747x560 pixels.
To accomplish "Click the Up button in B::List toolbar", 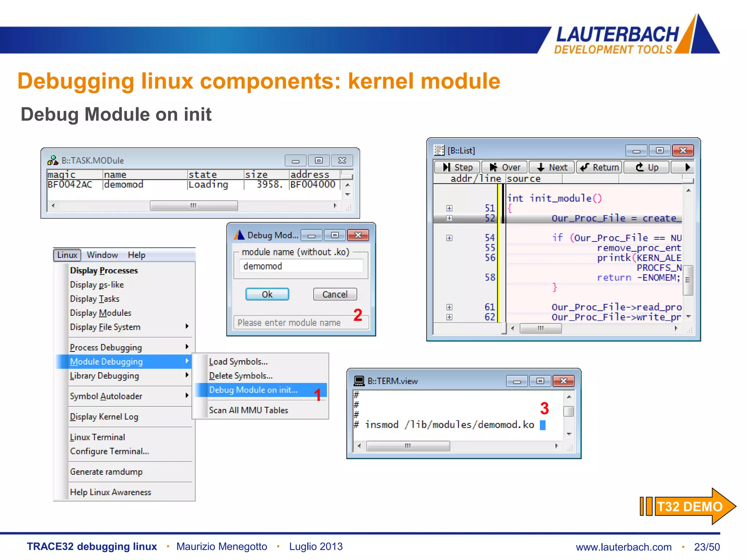I will pyautogui.click(x=647, y=167).
